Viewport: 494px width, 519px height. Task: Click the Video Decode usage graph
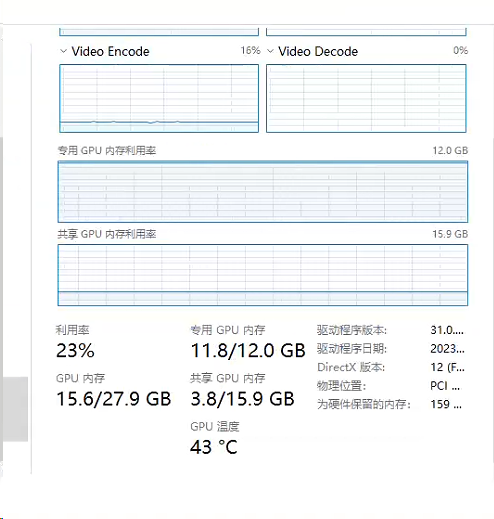pyautogui.click(x=366, y=98)
